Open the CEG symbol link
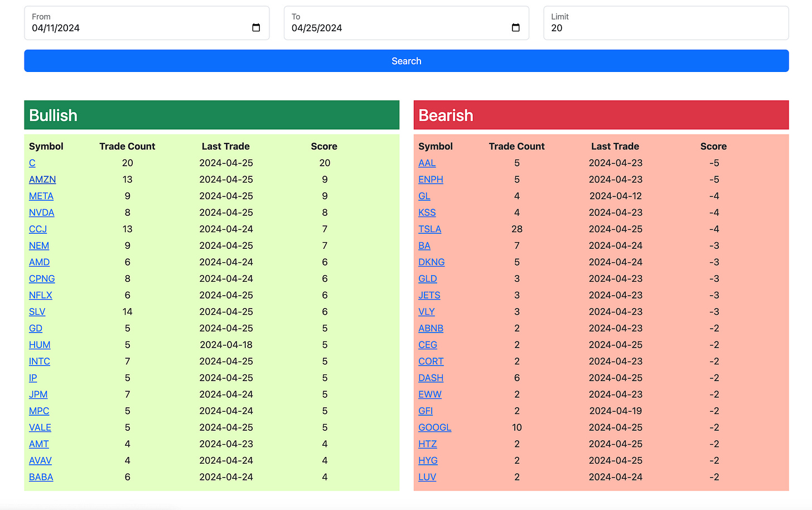This screenshot has height=510, width=812. click(428, 345)
